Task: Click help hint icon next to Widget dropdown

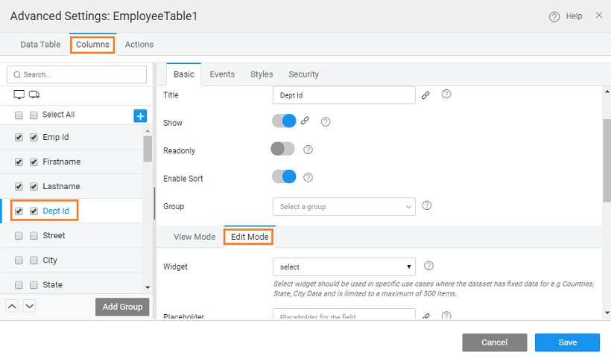Action: pos(428,266)
